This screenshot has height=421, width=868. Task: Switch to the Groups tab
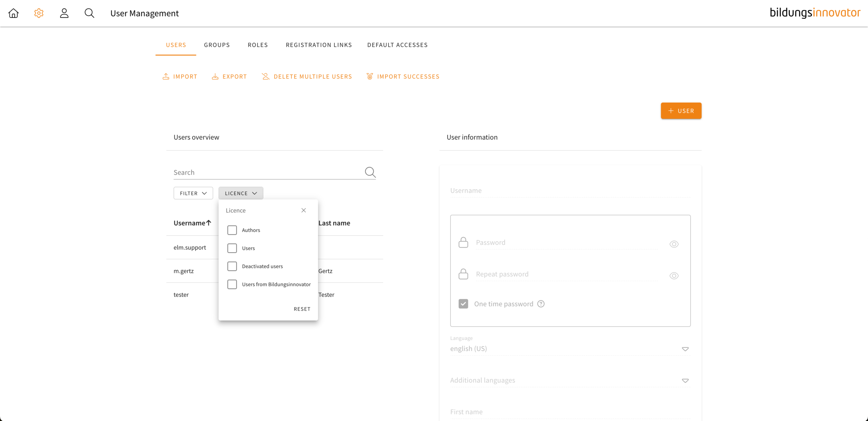tap(217, 45)
